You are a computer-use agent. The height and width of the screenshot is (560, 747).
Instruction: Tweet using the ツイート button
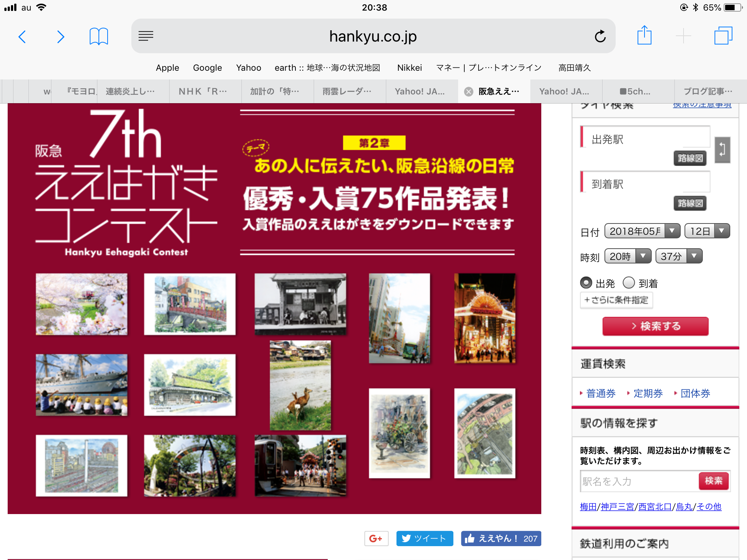pos(425,538)
